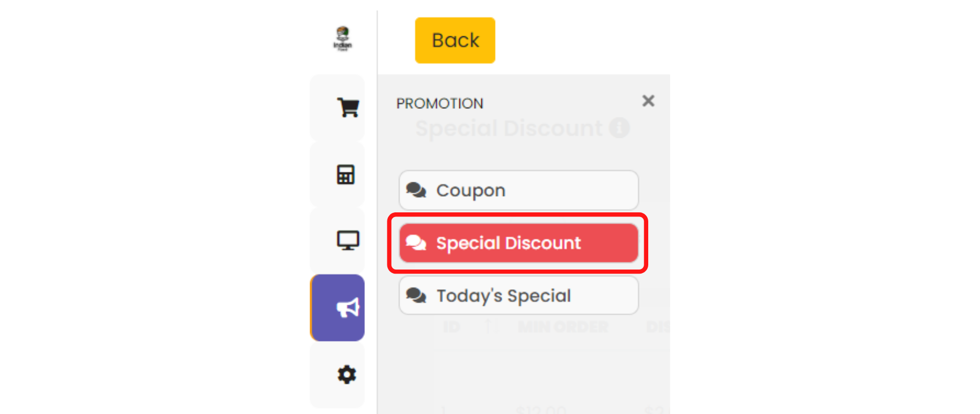Click the PROMOTION panel title
Viewport: 980px width, 414px height.
[x=439, y=104]
